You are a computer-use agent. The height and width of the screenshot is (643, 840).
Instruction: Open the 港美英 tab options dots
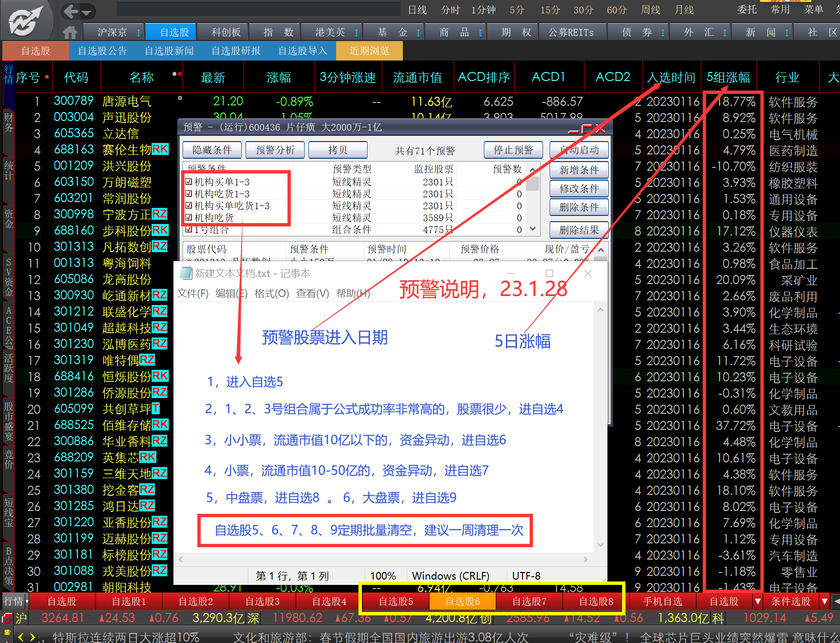356,32
